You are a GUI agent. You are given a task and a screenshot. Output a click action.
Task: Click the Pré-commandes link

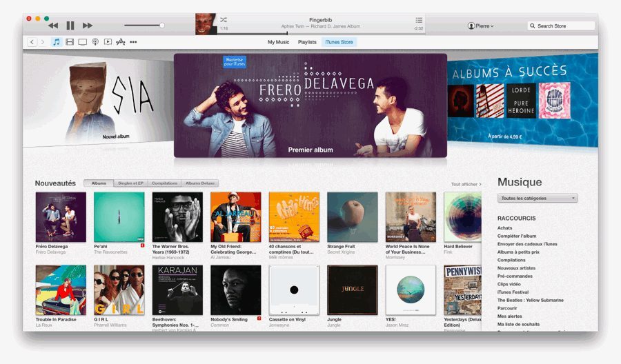(515, 276)
